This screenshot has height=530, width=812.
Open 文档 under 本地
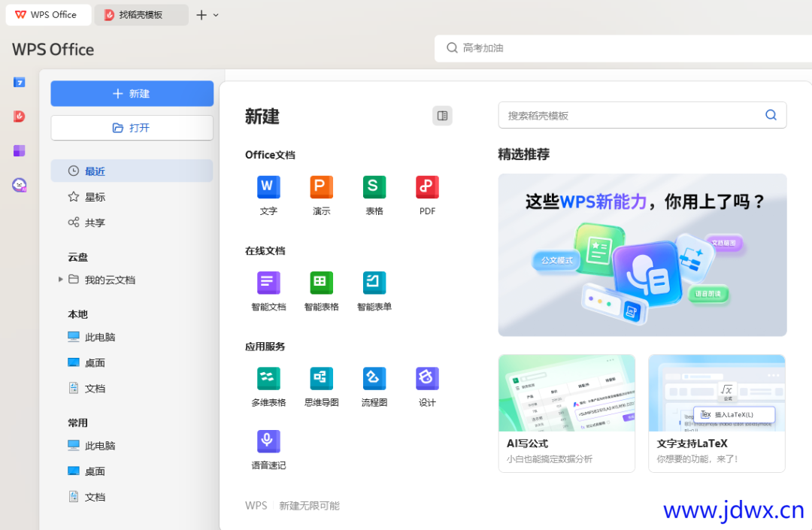[x=86, y=389]
